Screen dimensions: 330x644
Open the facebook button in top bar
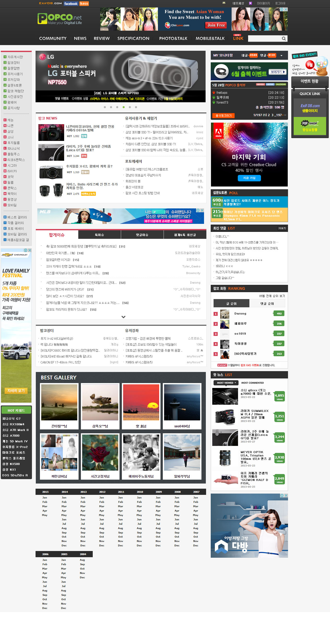[71, 4]
